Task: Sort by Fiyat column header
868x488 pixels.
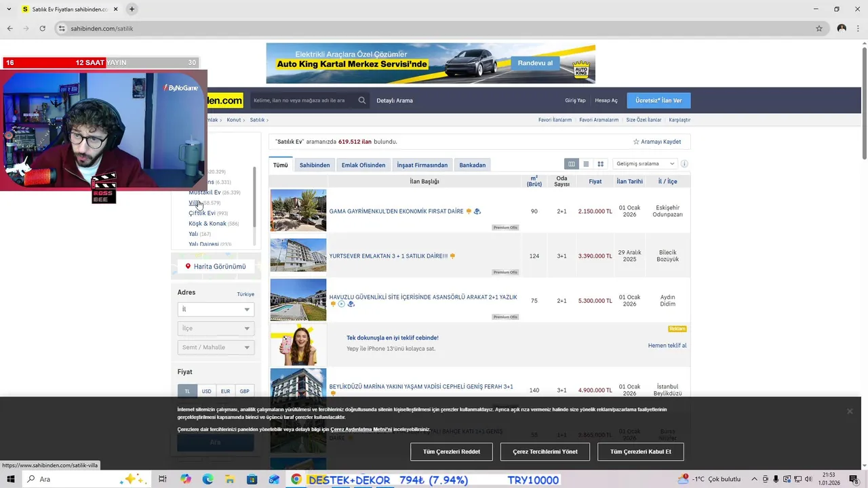Action: pos(595,182)
